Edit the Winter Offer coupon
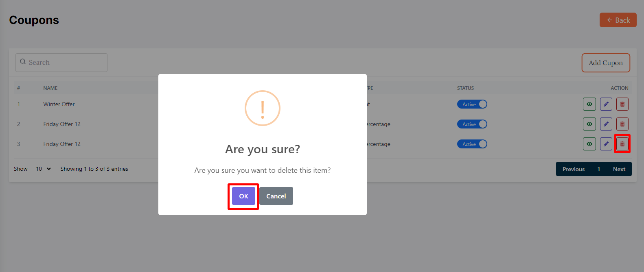 click(x=606, y=104)
